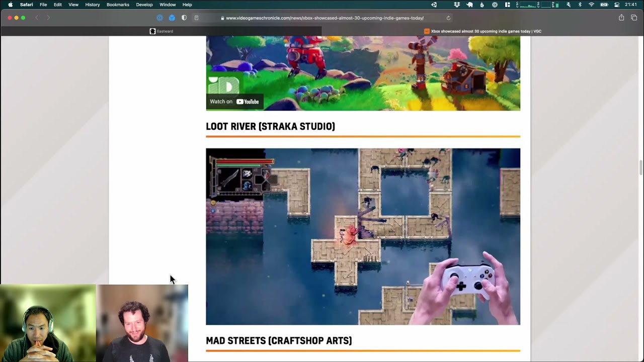Screen dimensions: 644x362
Task: Click the curly-haired man's webcam feed
Action: pos(142,323)
